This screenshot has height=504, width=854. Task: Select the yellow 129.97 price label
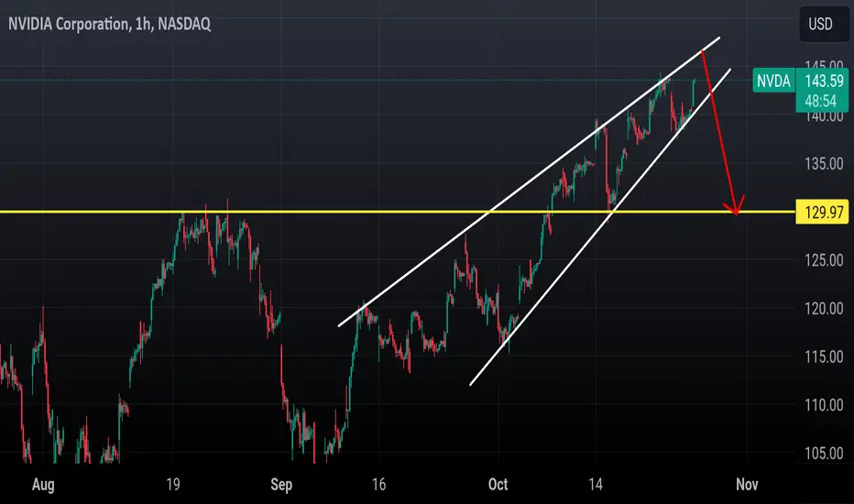pos(824,212)
